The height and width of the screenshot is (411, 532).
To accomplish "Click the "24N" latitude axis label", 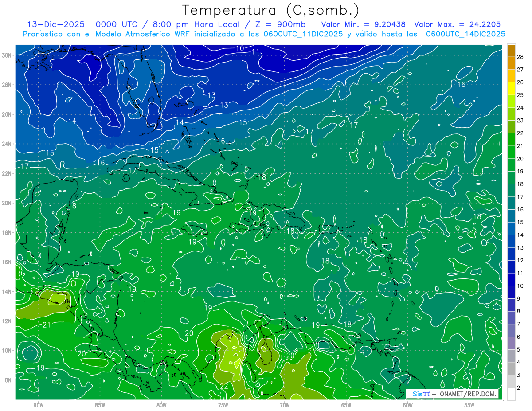I will (x=8, y=144).
